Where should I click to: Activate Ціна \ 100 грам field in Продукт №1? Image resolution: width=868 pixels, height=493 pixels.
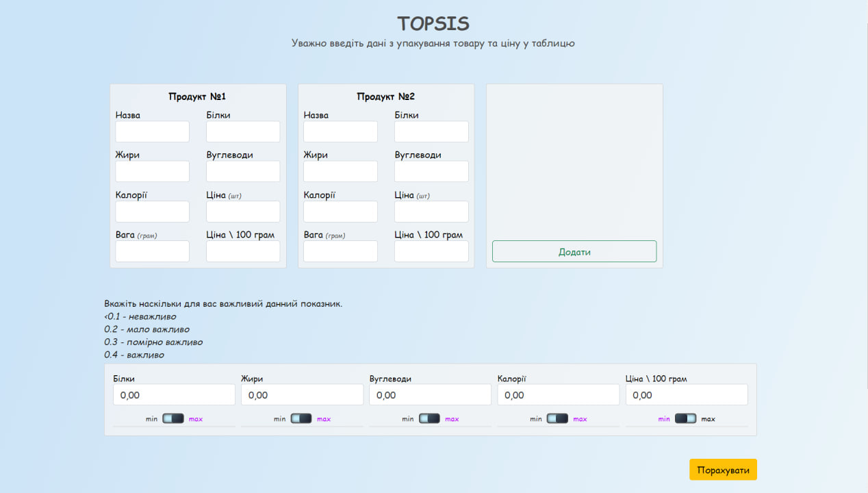(x=243, y=251)
